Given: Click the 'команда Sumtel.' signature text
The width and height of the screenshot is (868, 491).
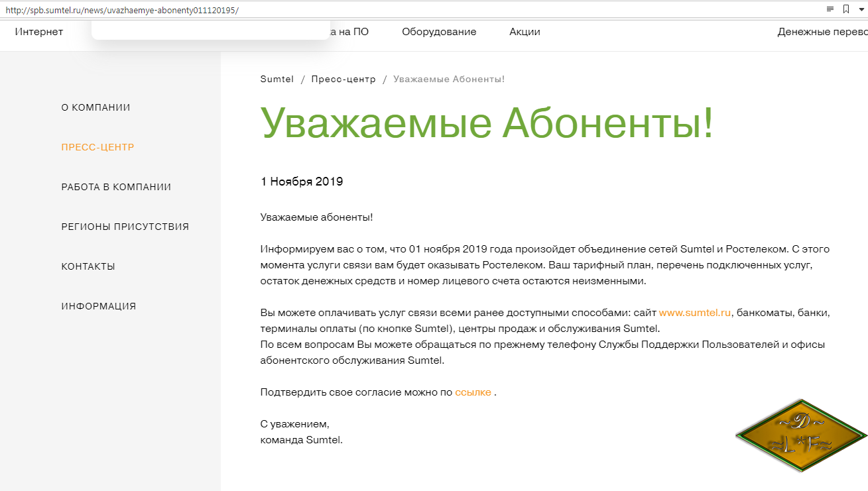Looking at the screenshot, I should (x=302, y=440).
